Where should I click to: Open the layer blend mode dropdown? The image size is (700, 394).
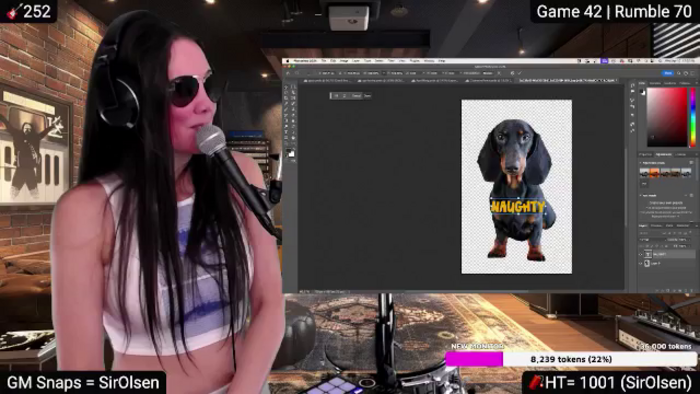653,240
